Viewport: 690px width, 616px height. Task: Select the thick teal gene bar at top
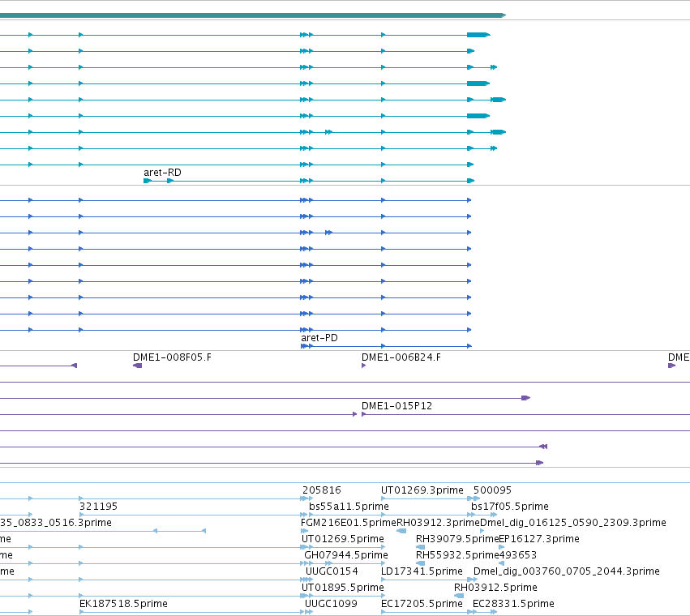coord(253,15)
